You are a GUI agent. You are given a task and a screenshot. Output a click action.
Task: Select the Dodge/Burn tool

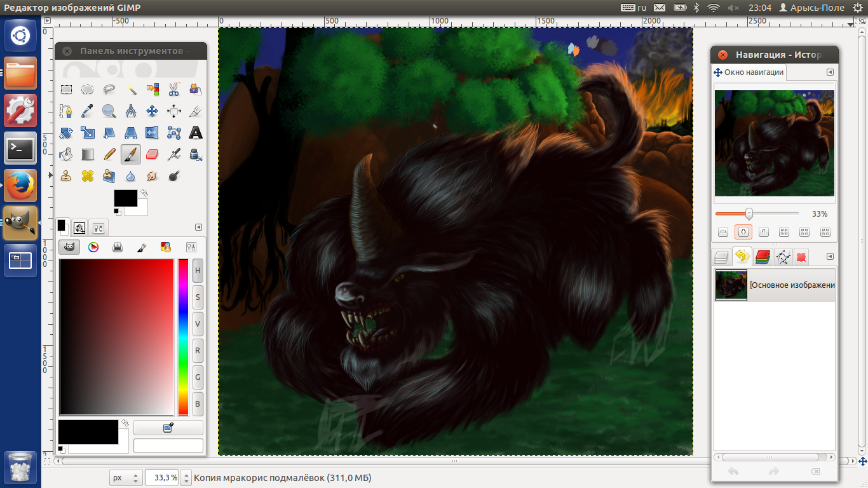[x=174, y=176]
